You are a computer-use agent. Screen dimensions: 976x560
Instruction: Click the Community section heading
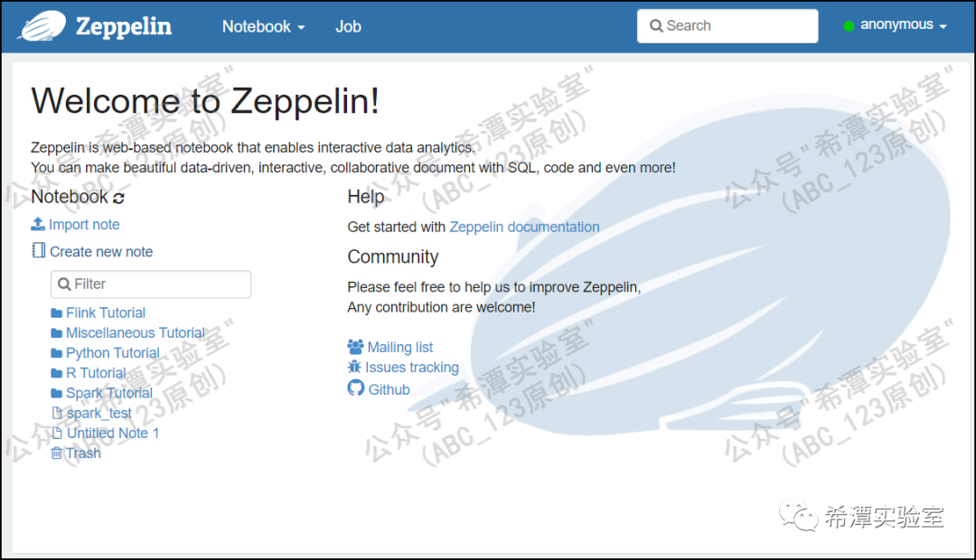pos(393,257)
